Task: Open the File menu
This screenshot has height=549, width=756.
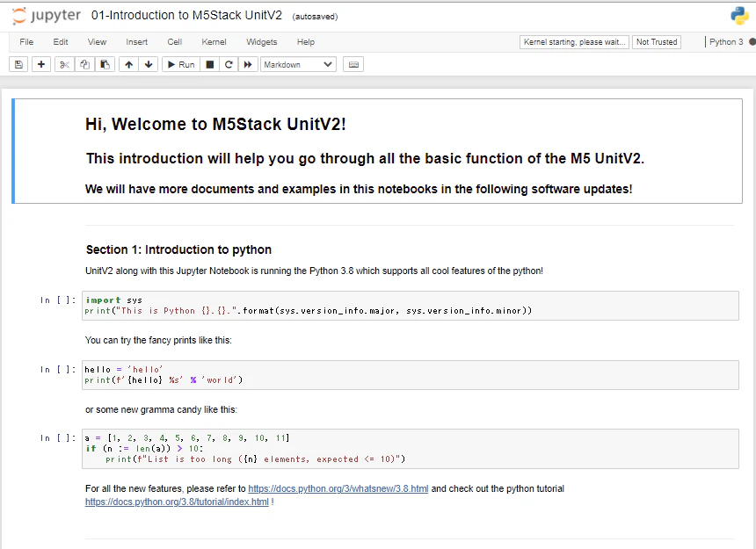Action: tap(26, 42)
